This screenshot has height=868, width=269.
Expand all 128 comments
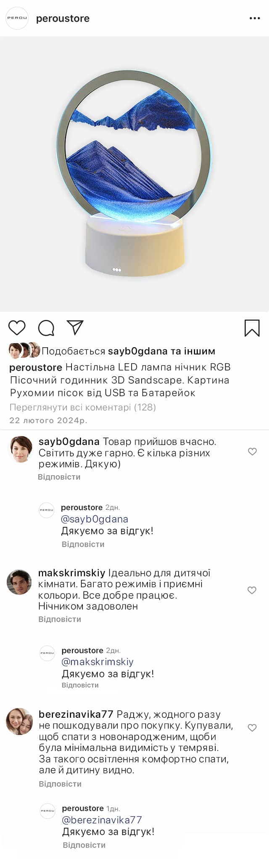click(82, 407)
